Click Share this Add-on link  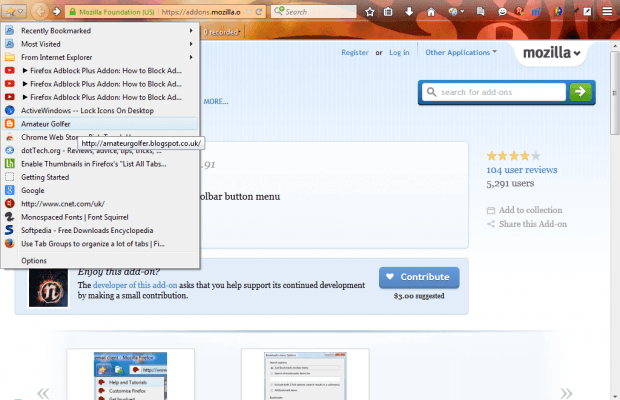533,224
